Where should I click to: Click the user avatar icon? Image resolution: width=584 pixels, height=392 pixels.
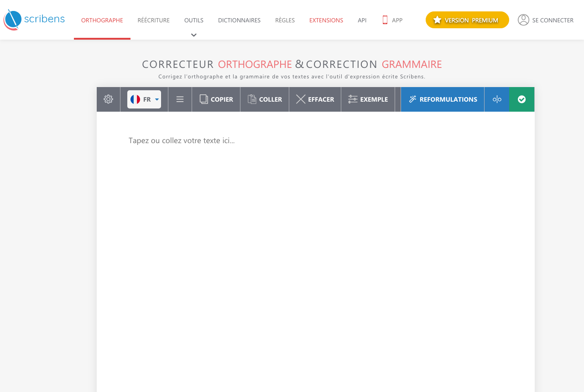(x=523, y=20)
